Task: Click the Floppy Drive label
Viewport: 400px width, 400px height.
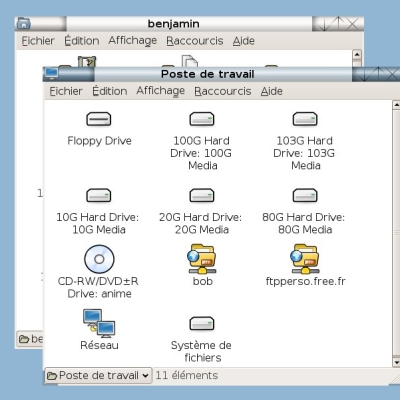Action: tap(99, 141)
